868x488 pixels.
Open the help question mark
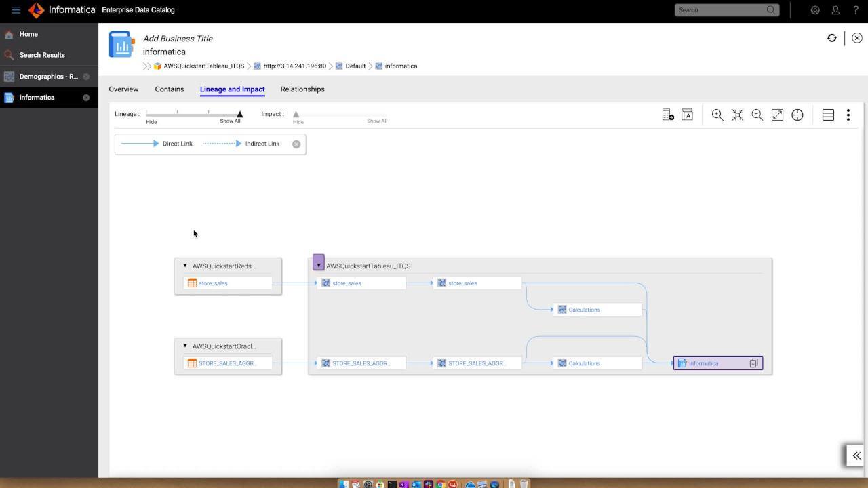click(x=856, y=10)
